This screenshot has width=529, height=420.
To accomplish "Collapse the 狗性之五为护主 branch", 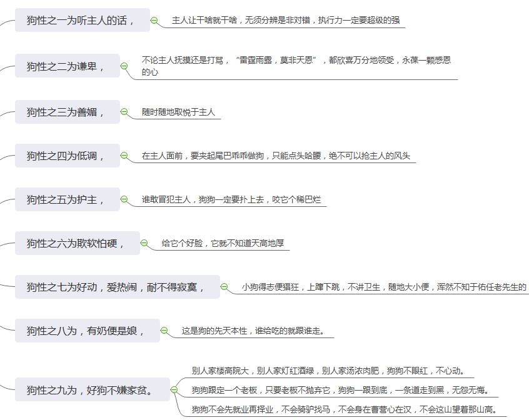I will (124, 200).
